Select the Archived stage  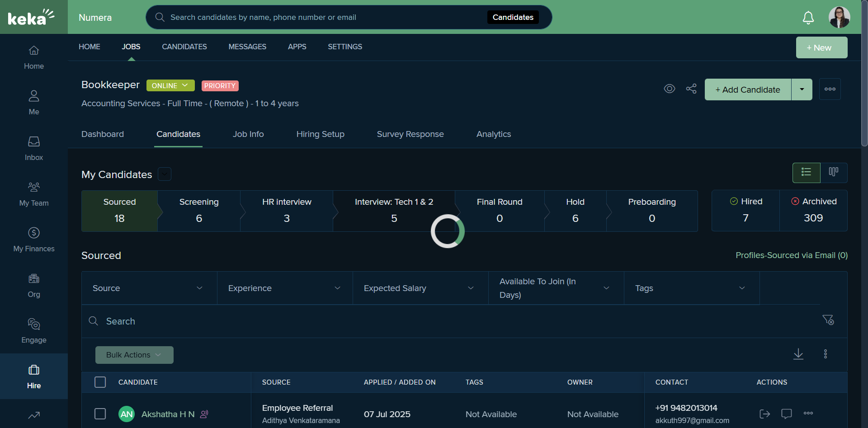813,211
